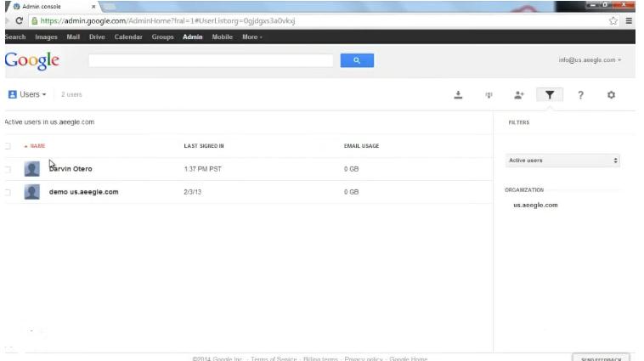Open Billing terms footer link
This screenshot has width=644, height=361.
[x=320, y=358]
